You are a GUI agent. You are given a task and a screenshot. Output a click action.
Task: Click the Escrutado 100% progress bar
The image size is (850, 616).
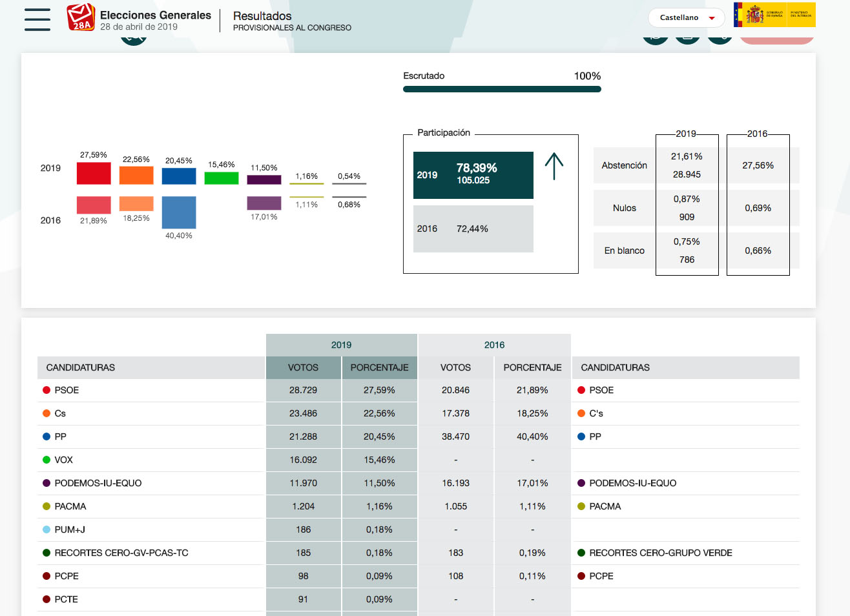[502, 89]
